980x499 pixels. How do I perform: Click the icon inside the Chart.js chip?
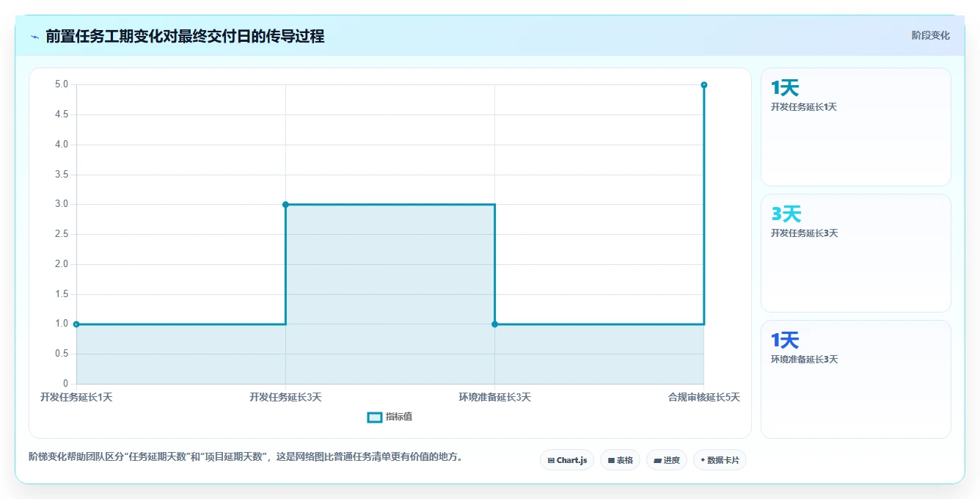(x=551, y=461)
